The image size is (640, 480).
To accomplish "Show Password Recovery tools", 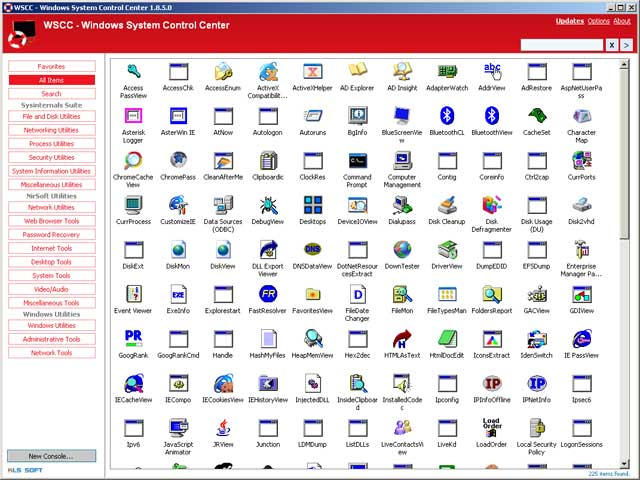I will click(x=52, y=235).
